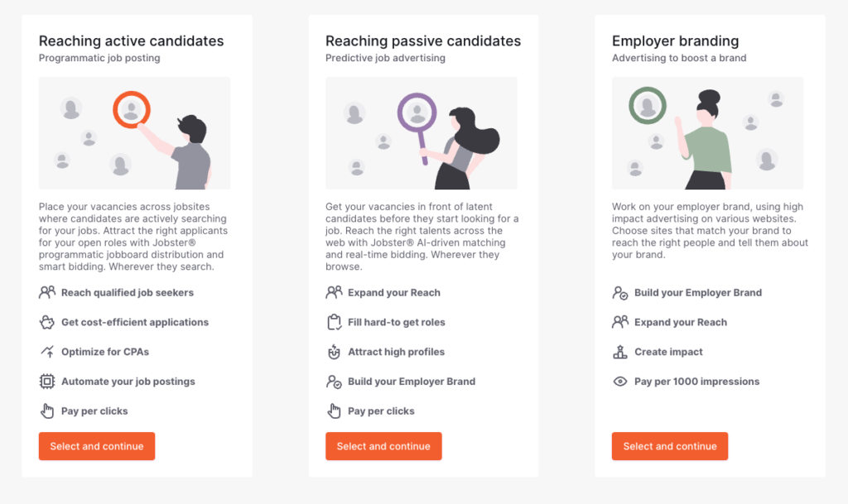Viewport: 848px width, 504px height.
Task: Click the passive candidates illustration with purple magnifier
Action: (x=422, y=133)
